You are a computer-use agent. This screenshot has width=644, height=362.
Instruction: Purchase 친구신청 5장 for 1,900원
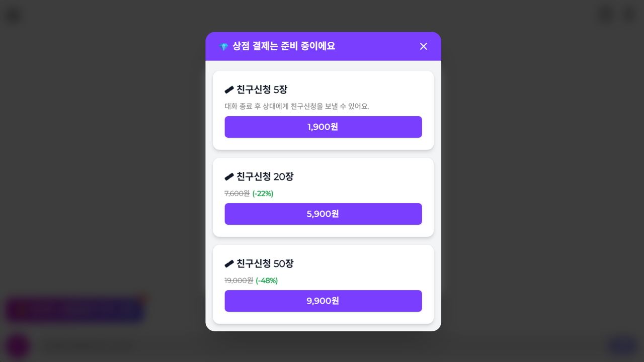[323, 127]
